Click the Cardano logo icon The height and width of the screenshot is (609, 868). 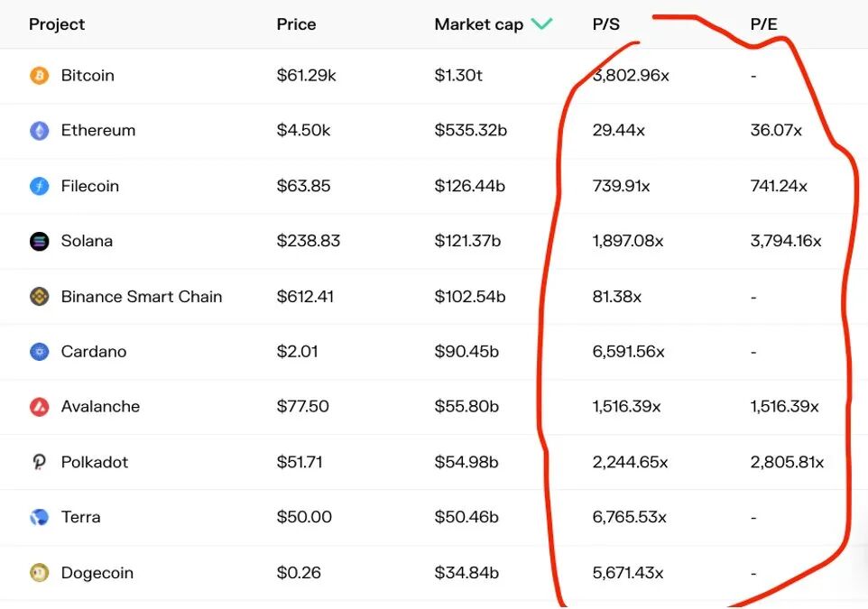pyautogui.click(x=40, y=352)
